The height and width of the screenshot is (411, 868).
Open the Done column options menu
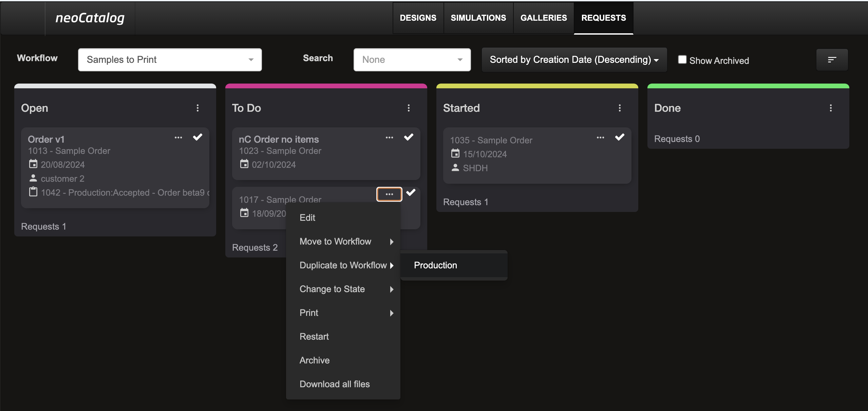pyautogui.click(x=831, y=108)
